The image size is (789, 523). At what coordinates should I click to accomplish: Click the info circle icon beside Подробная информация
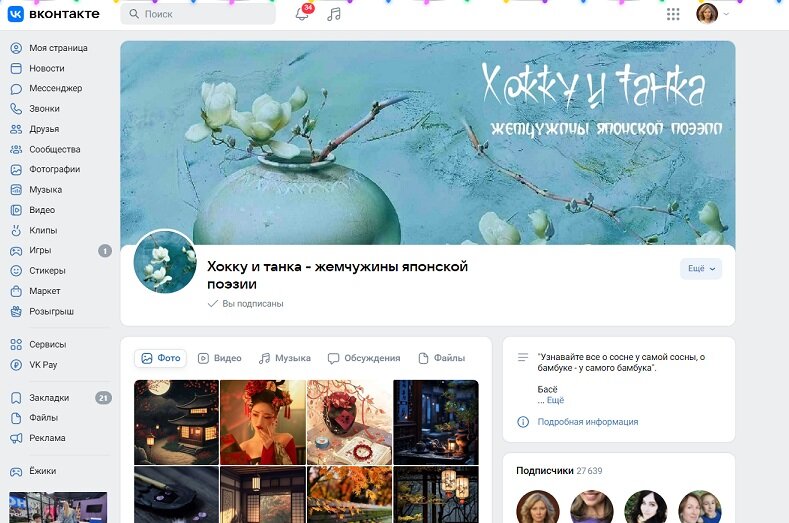523,422
